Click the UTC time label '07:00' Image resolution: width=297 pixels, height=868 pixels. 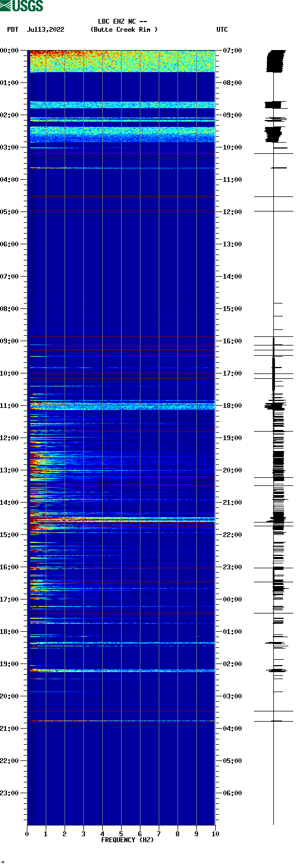[232, 51]
